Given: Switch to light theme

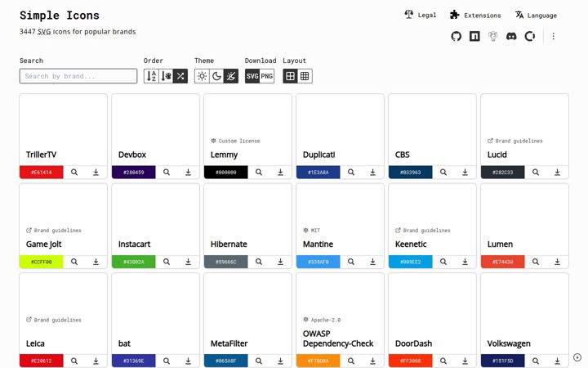Looking at the screenshot, I should point(202,76).
